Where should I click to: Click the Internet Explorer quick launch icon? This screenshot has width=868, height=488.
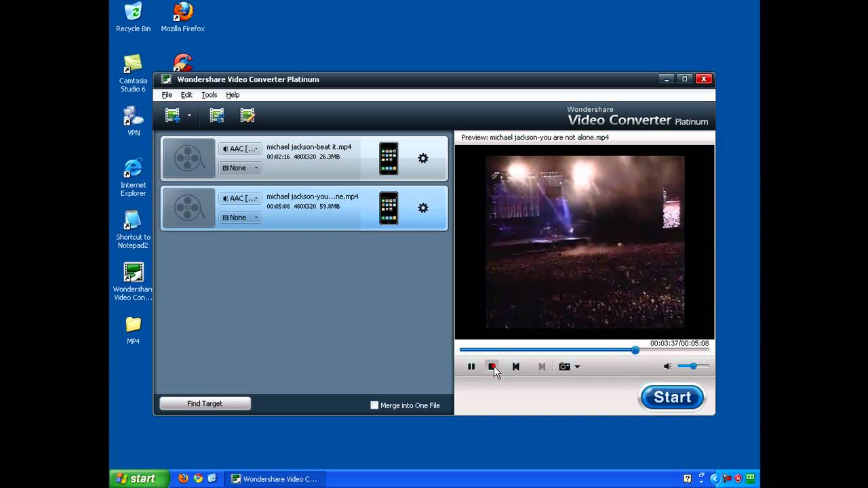point(212,479)
